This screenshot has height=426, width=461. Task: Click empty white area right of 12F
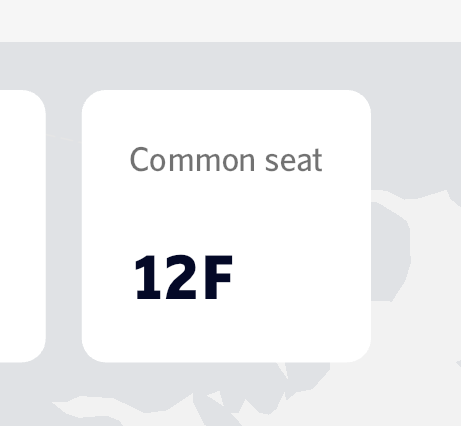point(300,278)
